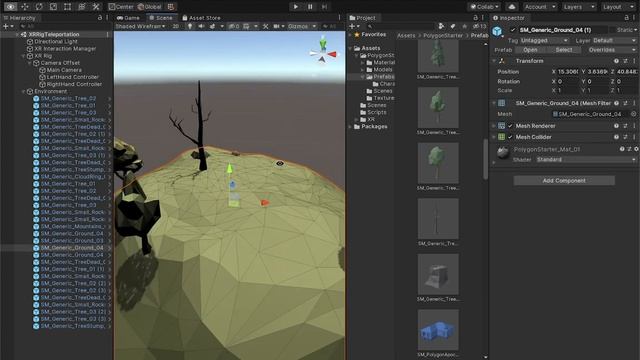
Task: Click the Add Component button
Action: click(x=564, y=180)
